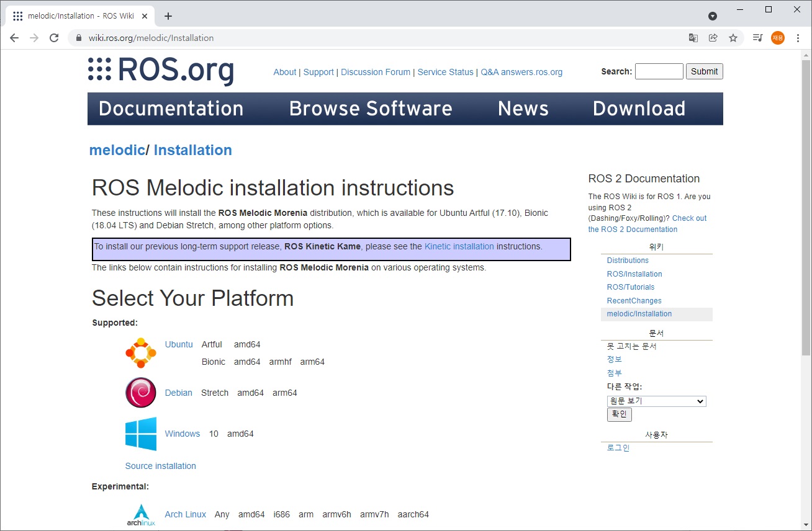Click the Search input field

pos(659,71)
